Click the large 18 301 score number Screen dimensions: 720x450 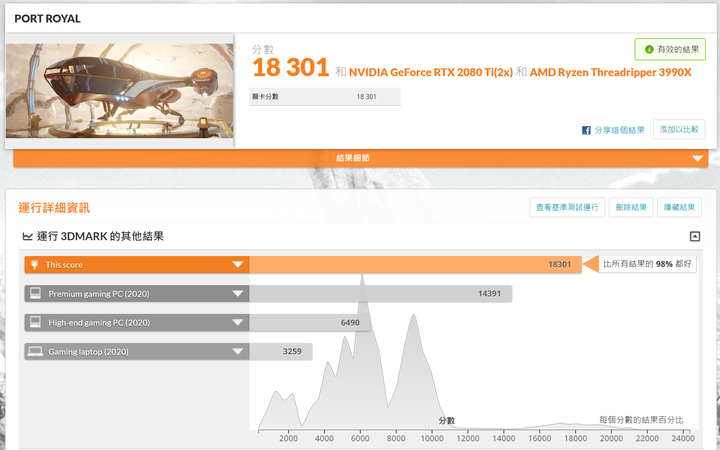[x=290, y=67]
